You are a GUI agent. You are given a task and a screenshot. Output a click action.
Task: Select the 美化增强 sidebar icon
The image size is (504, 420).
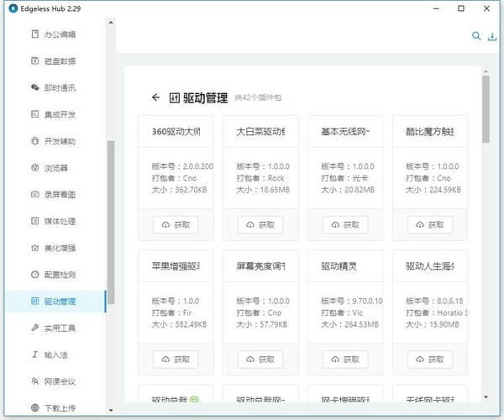(35, 248)
